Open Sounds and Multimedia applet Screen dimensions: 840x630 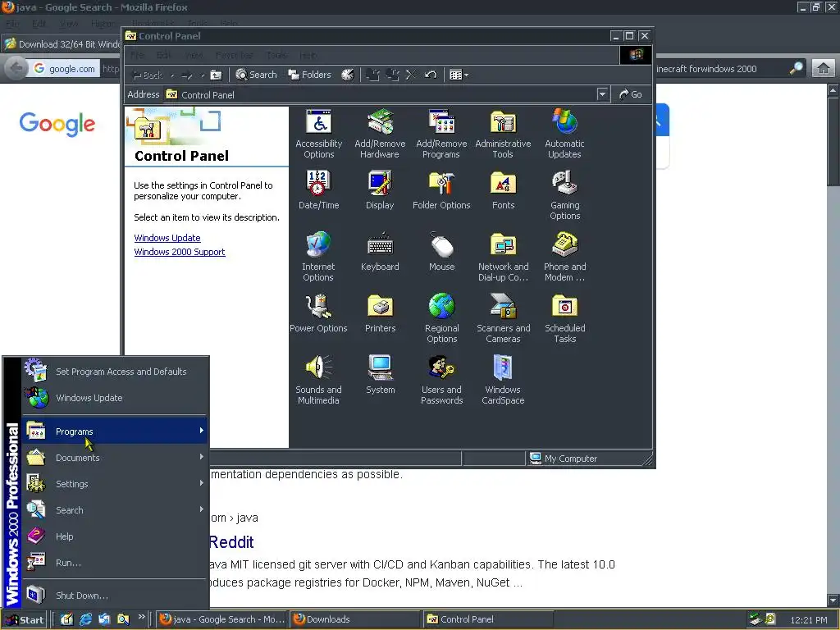point(319,381)
